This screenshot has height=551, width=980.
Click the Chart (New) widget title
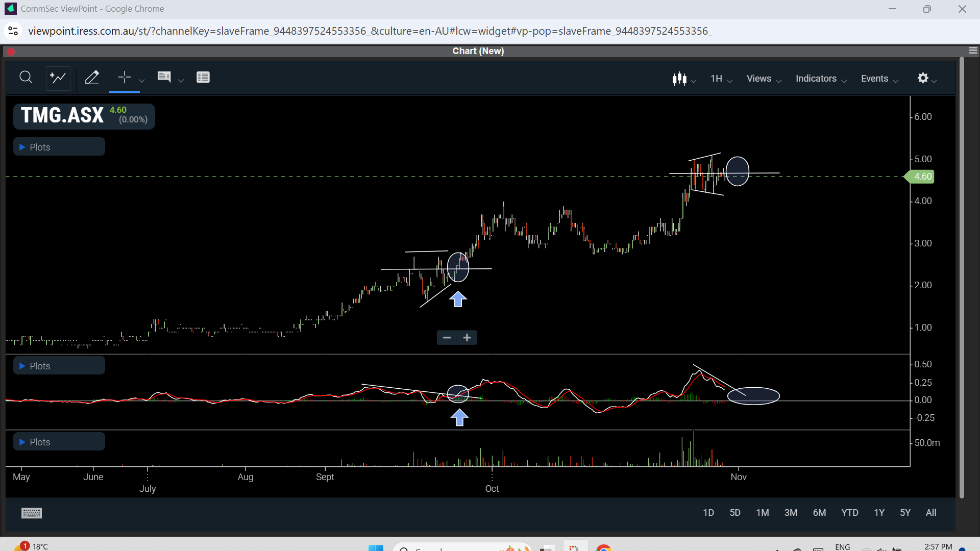(478, 51)
